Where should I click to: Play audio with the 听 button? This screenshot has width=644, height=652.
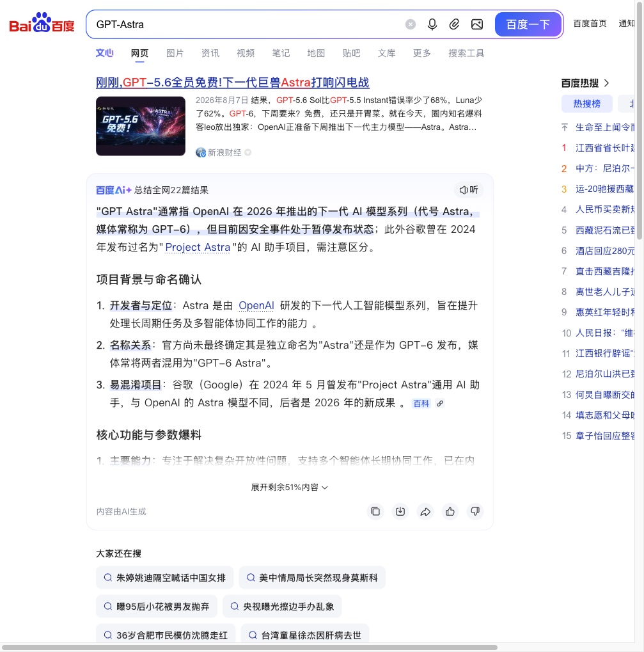pos(469,190)
